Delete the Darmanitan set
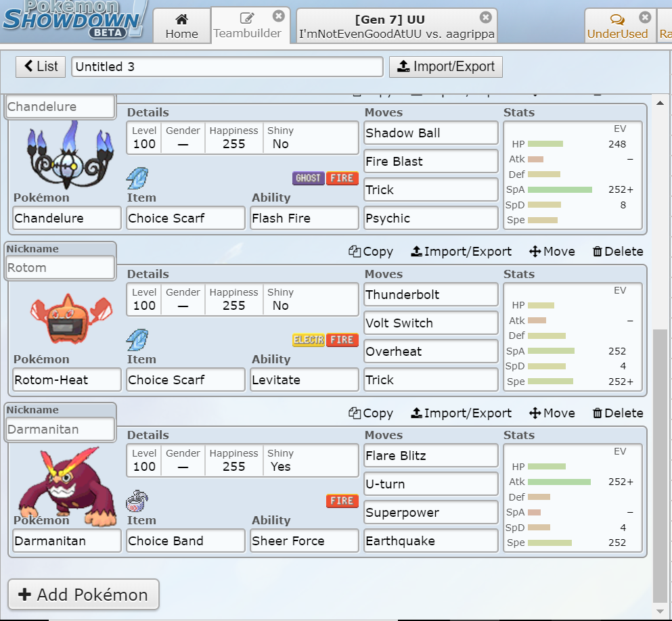 coord(618,413)
